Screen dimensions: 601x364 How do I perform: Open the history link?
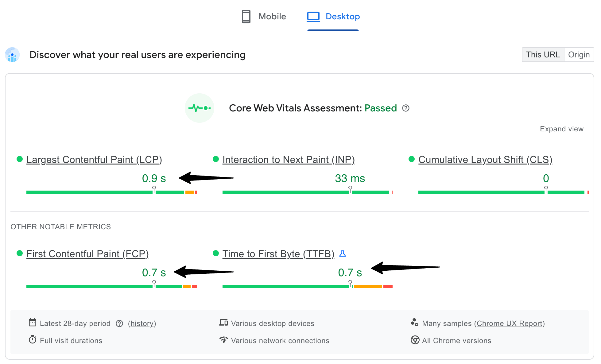[x=142, y=323]
